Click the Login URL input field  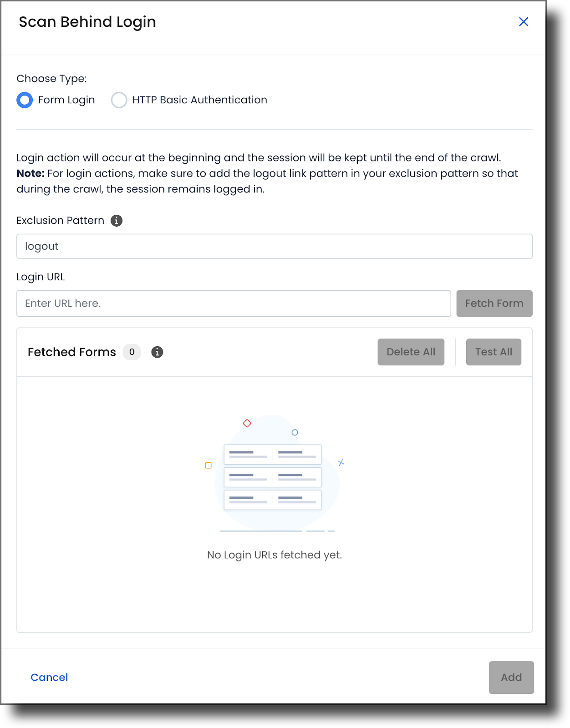pyautogui.click(x=233, y=303)
